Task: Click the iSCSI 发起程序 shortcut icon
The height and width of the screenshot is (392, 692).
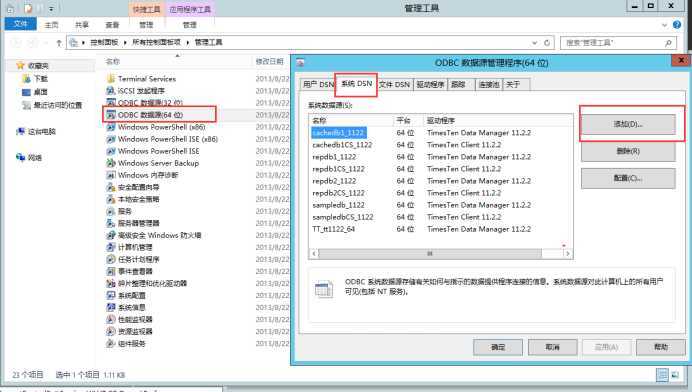Action: [x=111, y=90]
